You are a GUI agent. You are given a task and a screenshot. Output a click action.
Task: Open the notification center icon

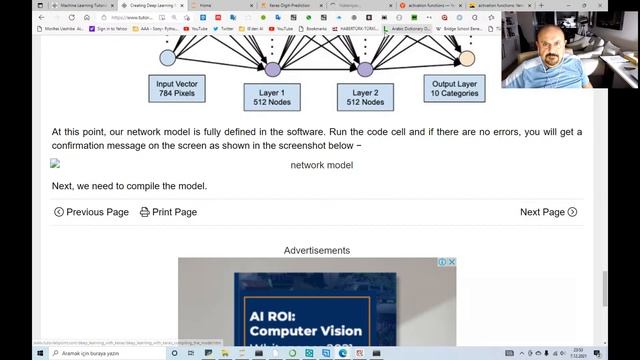point(597,353)
